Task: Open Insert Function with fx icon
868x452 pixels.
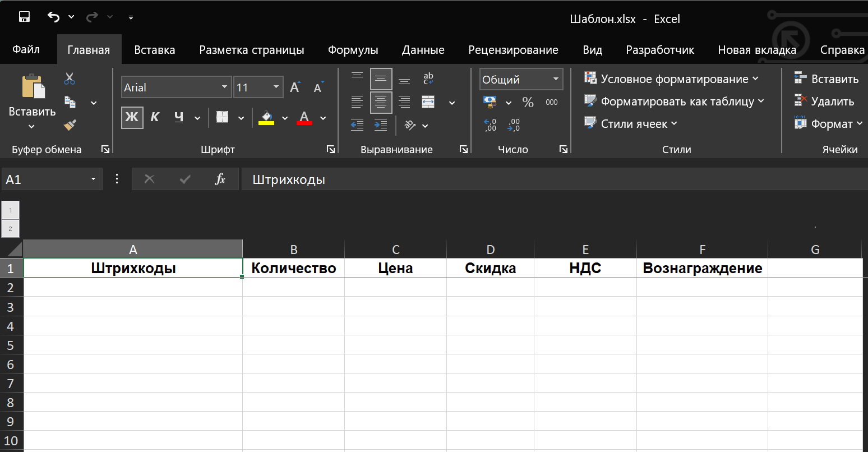Action: 220,179
